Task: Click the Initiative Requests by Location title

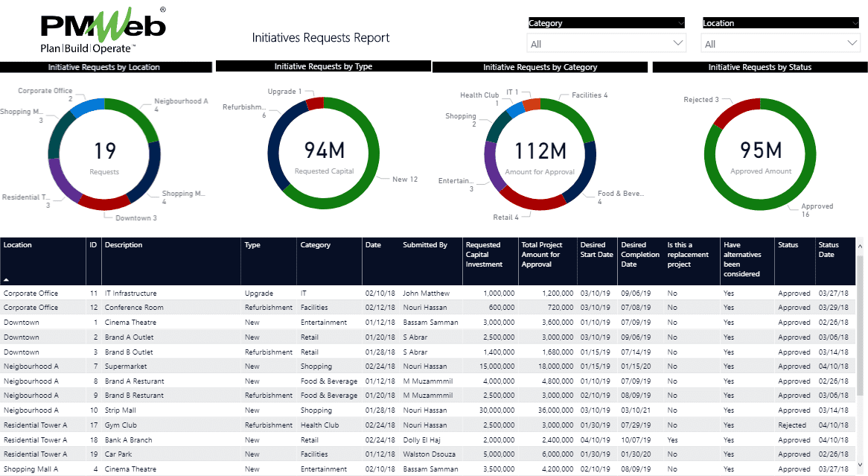Action: [104, 67]
